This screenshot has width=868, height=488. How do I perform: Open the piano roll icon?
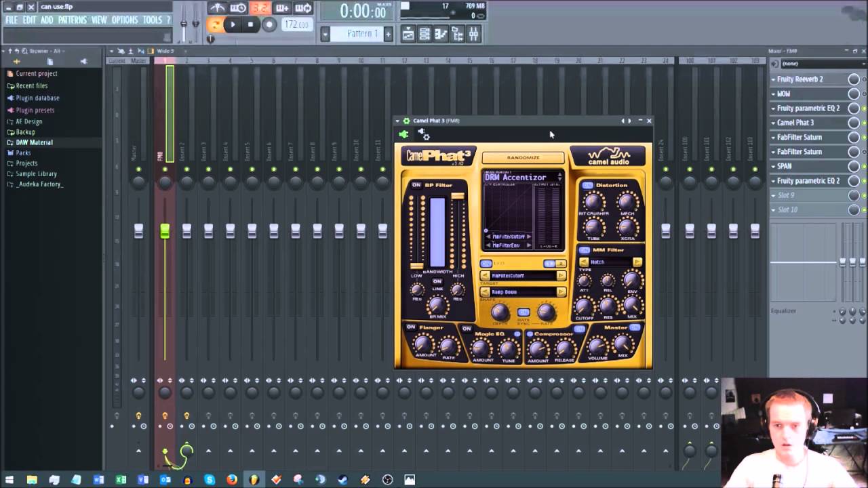441,35
